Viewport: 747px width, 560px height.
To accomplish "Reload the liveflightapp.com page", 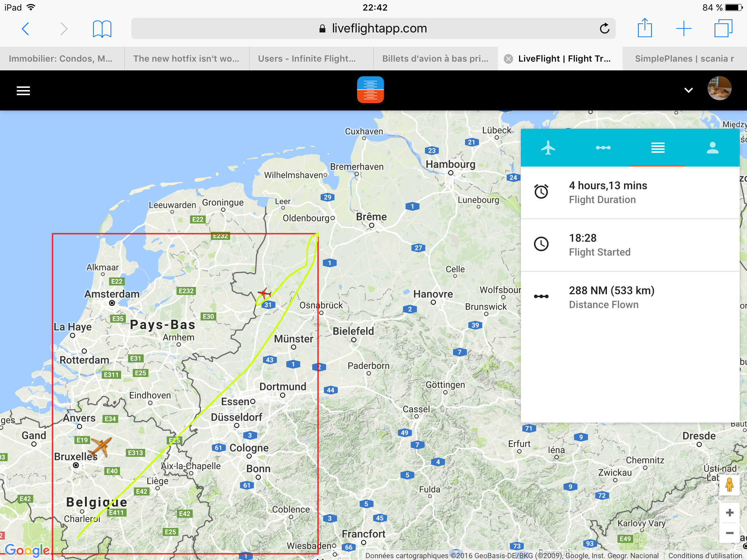I will 604,28.
